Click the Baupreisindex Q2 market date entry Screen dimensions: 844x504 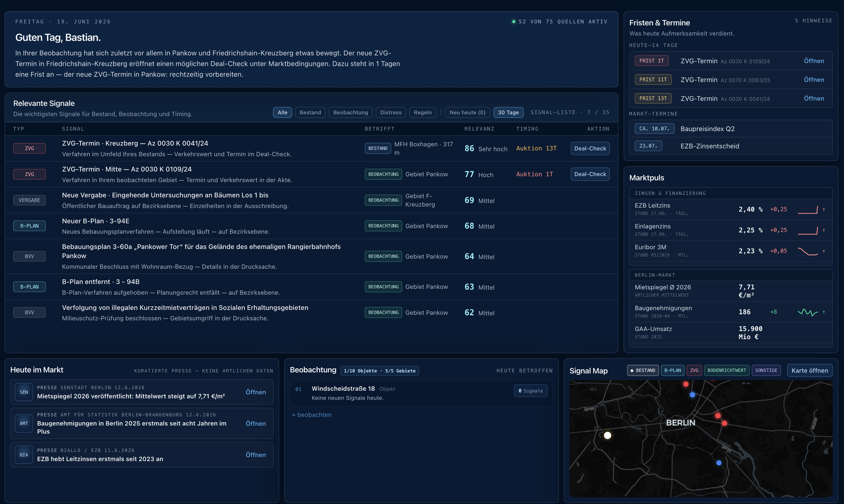tap(731, 128)
